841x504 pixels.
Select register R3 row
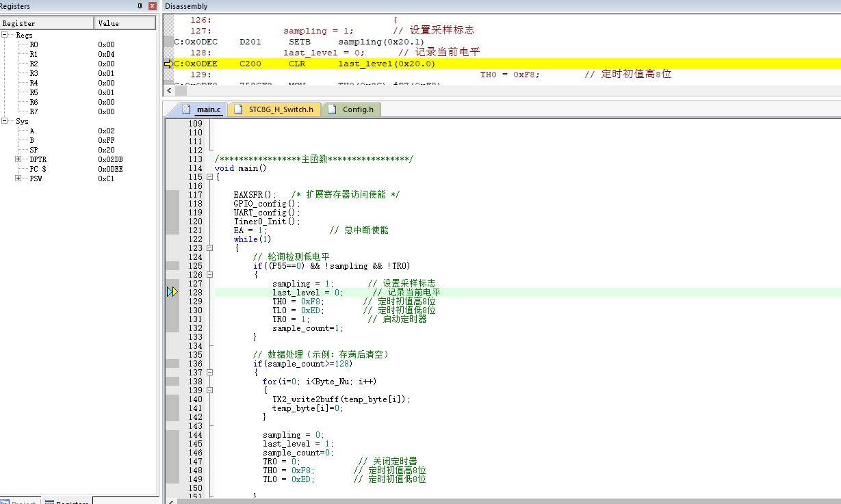[x=78, y=73]
